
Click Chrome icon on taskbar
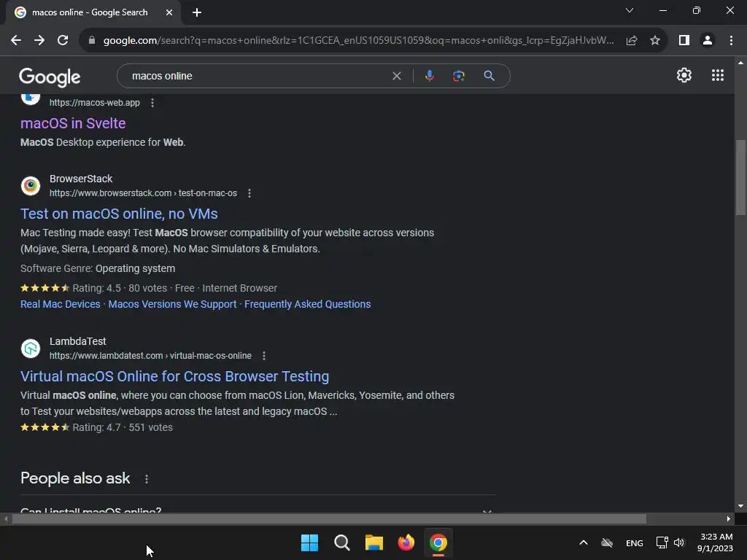(438, 542)
